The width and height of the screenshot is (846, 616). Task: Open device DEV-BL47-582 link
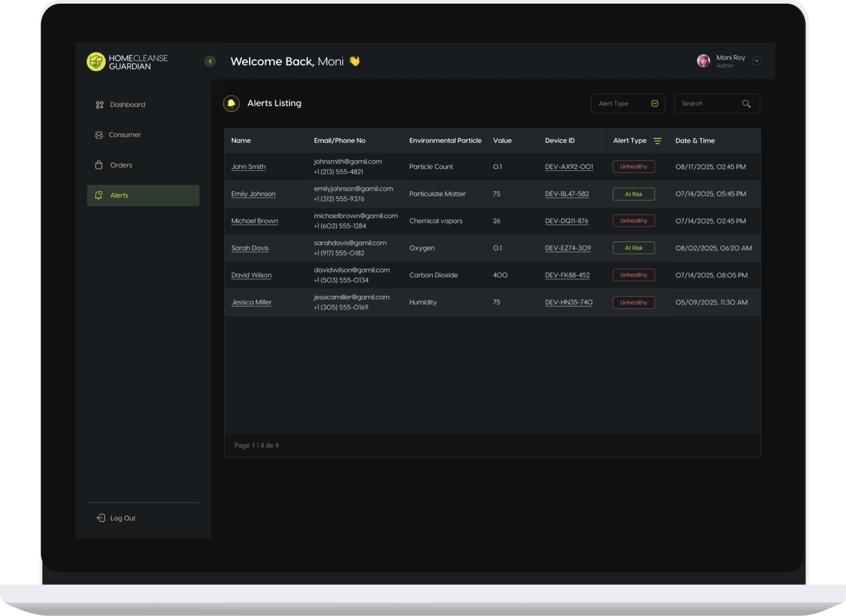tap(567, 194)
